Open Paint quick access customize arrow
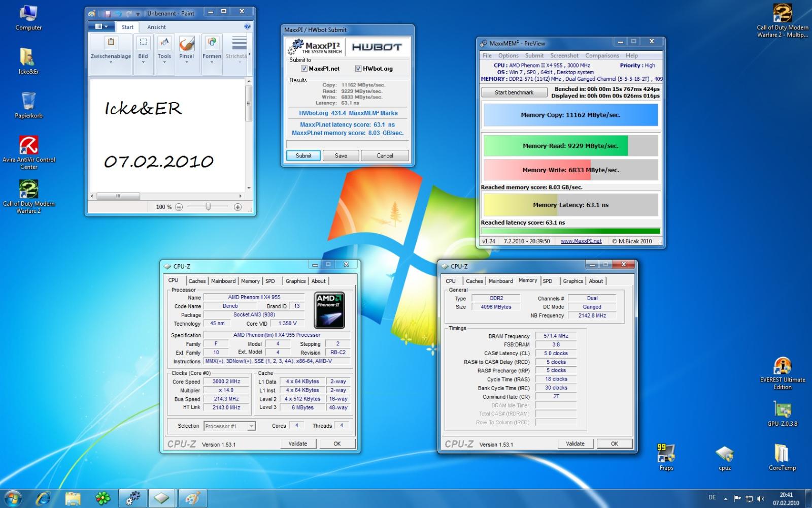812x508 pixels. (x=138, y=14)
